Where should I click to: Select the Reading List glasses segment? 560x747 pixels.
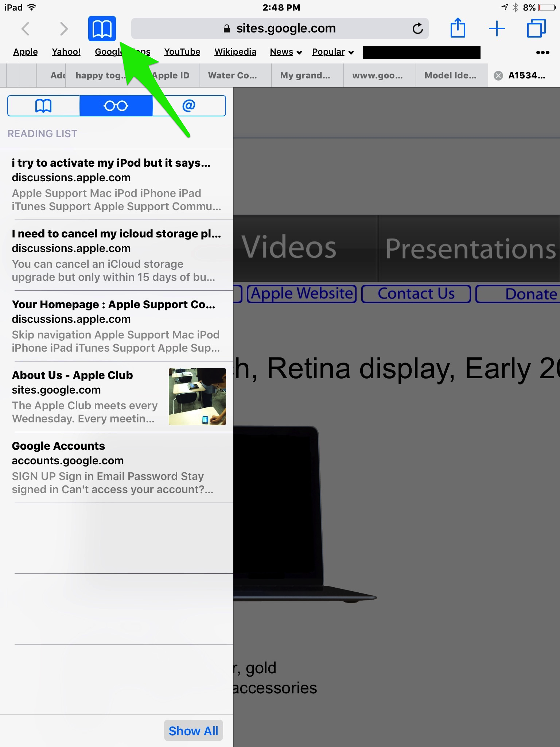click(x=116, y=106)
